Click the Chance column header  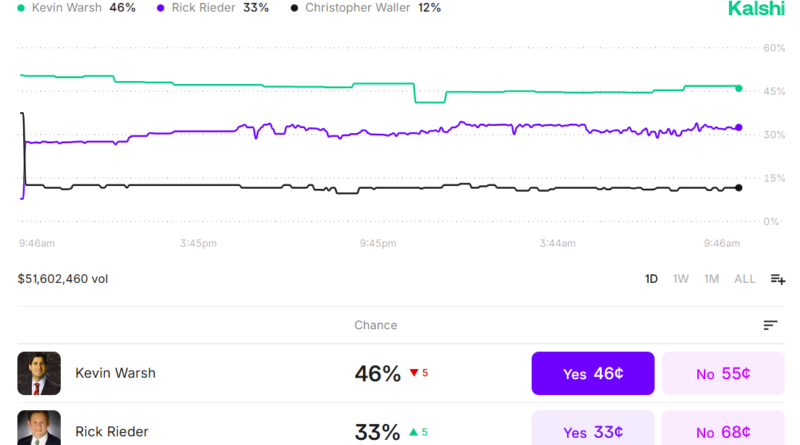tap(375, 325)
